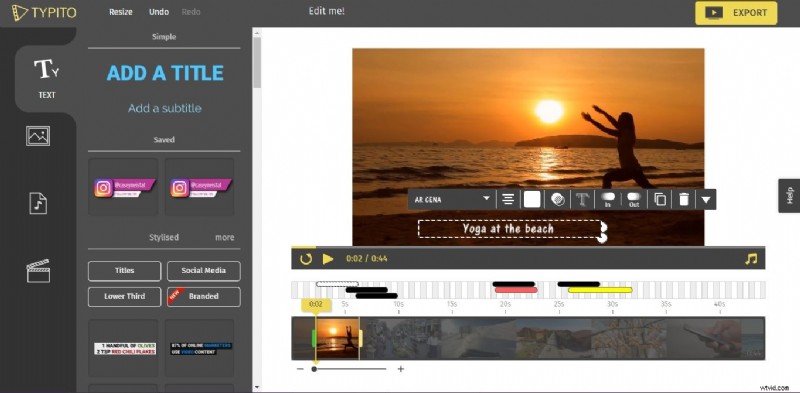Click the Typito logo
The image size is (800, 393).
tap(44, 12)
